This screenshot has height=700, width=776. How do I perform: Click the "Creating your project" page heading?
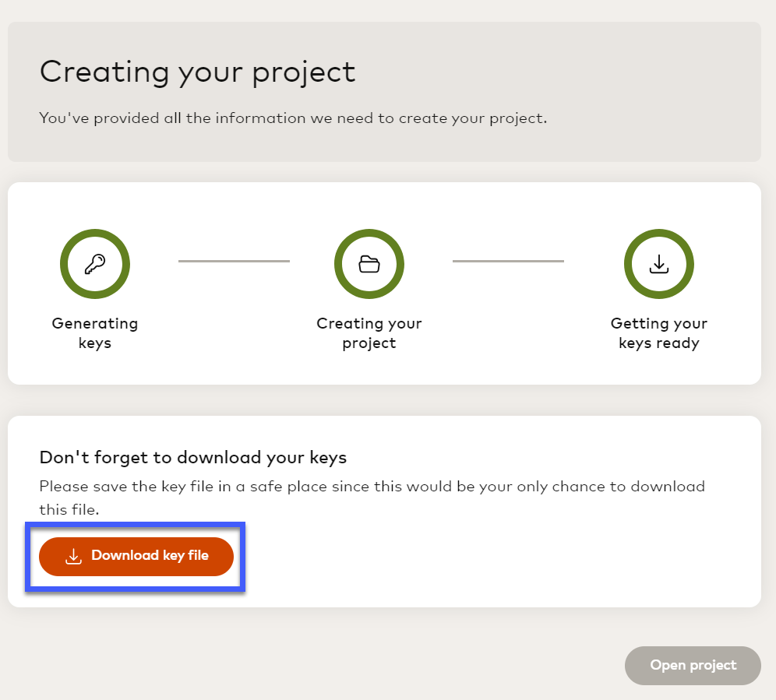[x=197, y=72]
